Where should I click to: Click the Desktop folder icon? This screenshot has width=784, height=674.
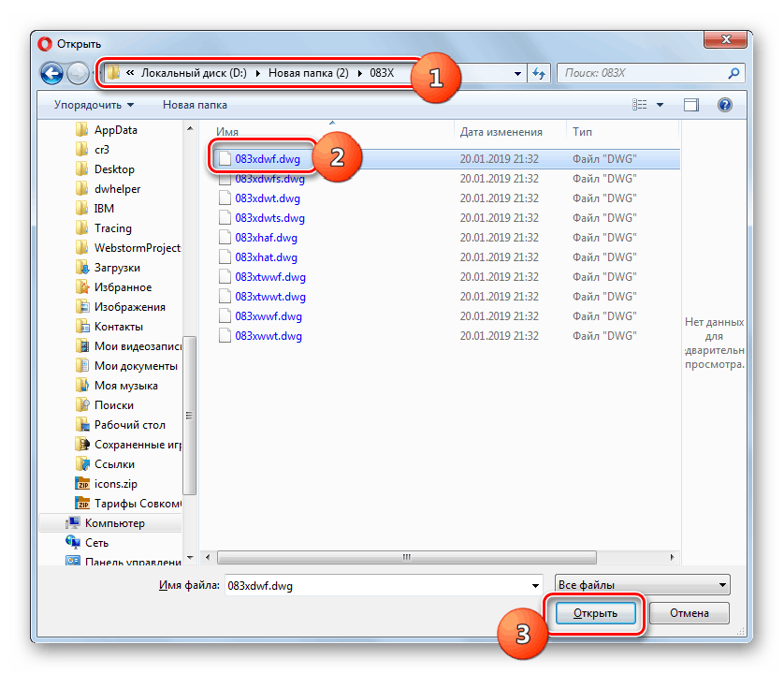click(x=81, y=169)
